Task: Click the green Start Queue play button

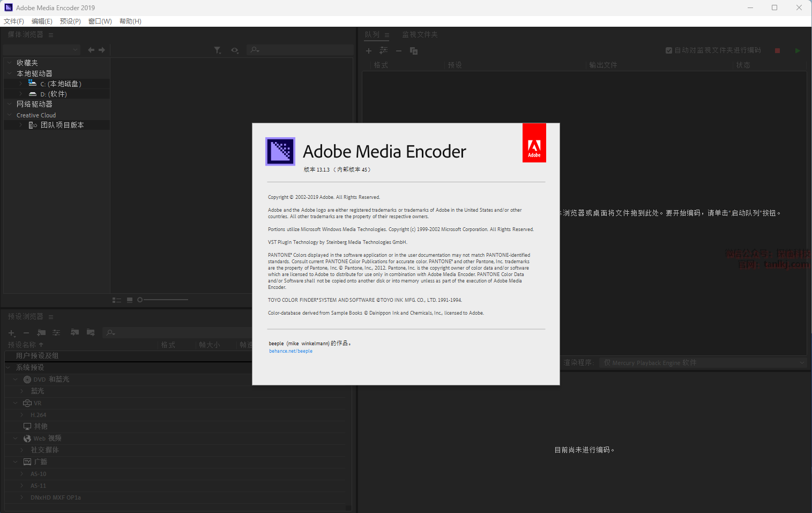Action: (x=798, y=50)
